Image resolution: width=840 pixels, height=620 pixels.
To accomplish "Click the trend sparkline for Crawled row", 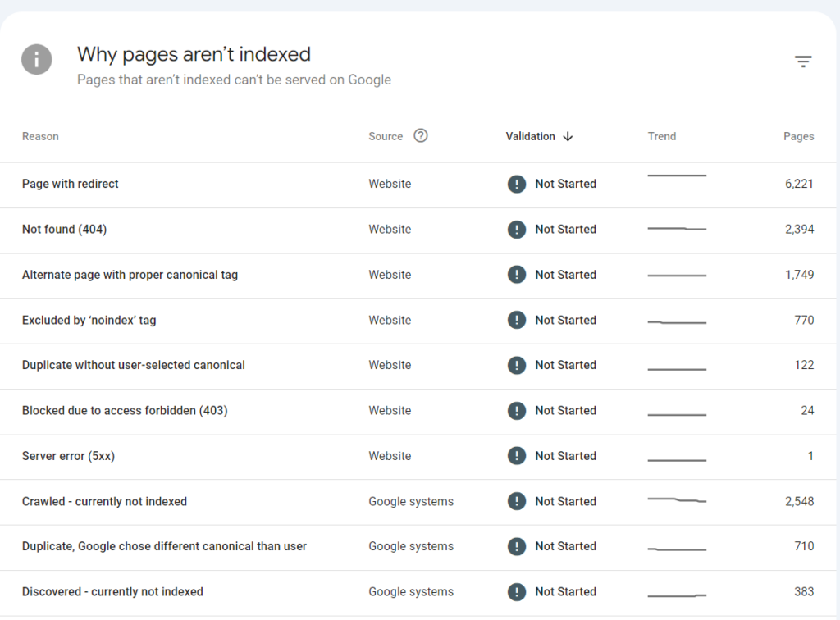I will [677, 500].
